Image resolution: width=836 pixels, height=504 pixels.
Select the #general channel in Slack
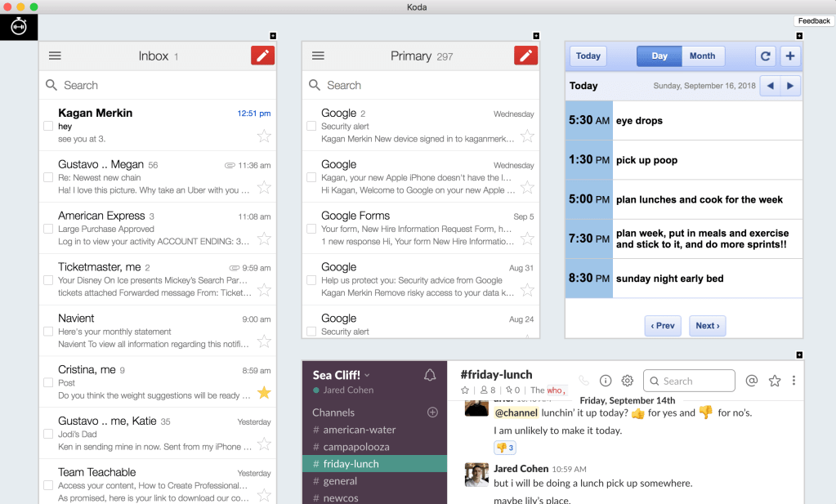point(340,481)
